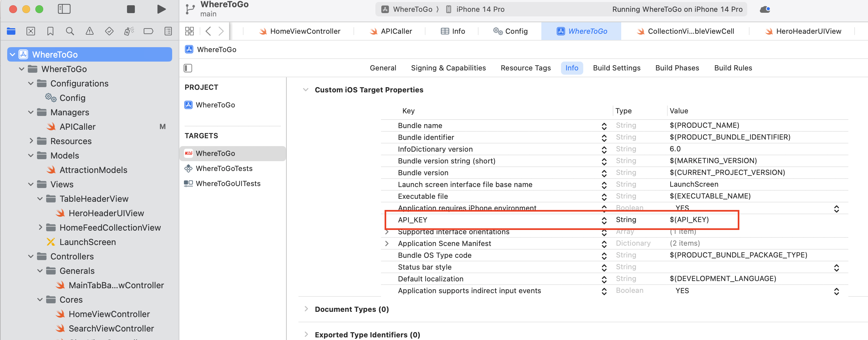Open the Debug navigator

129,31
